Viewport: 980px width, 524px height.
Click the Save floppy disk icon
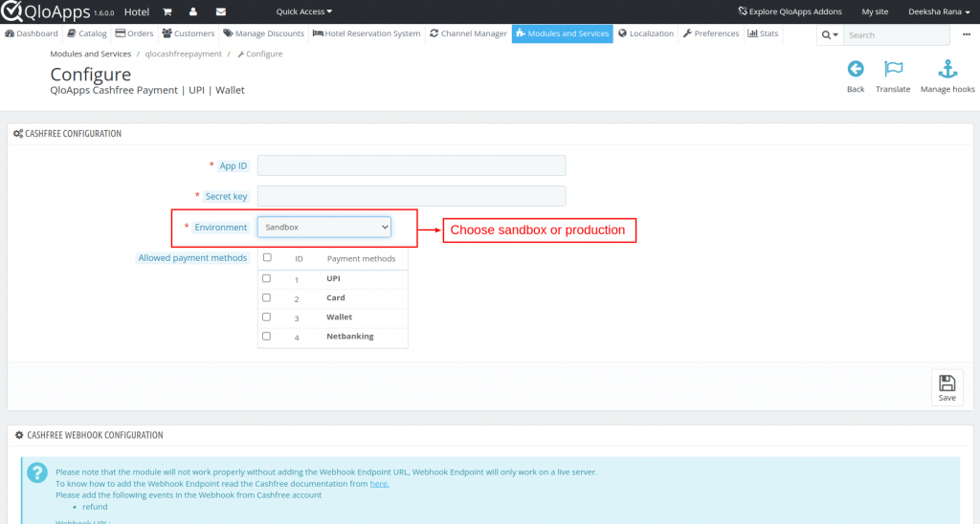(947, 382)
